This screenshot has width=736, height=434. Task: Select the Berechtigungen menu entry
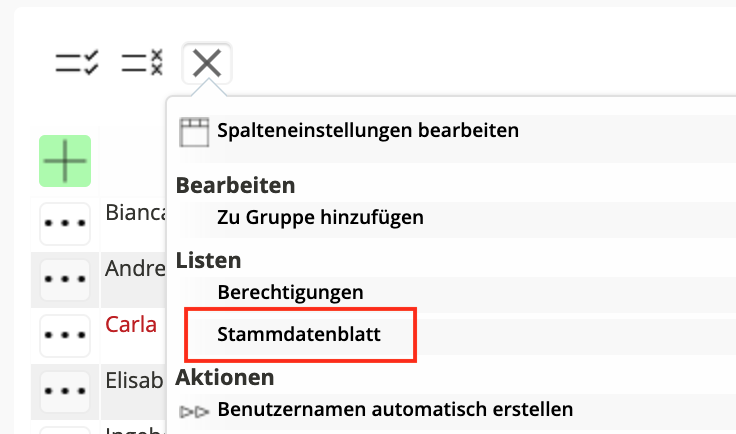(x=290, y=292)
